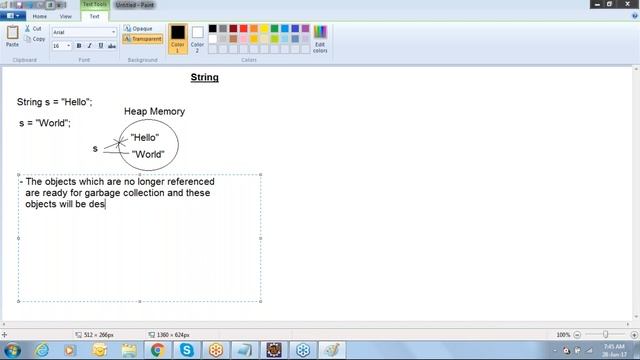Click the "Heap Memory" label on canvas

pyautogui.click(x=154, y=111)
